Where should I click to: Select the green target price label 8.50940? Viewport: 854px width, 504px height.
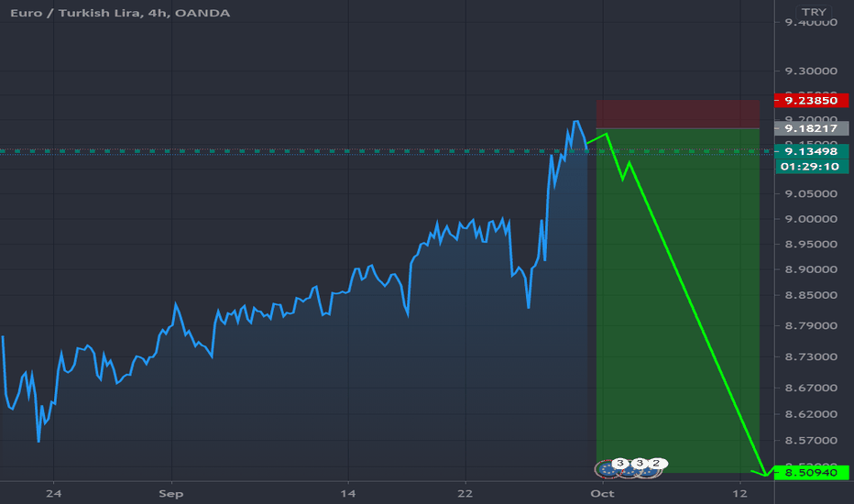[x=811, y=473]
